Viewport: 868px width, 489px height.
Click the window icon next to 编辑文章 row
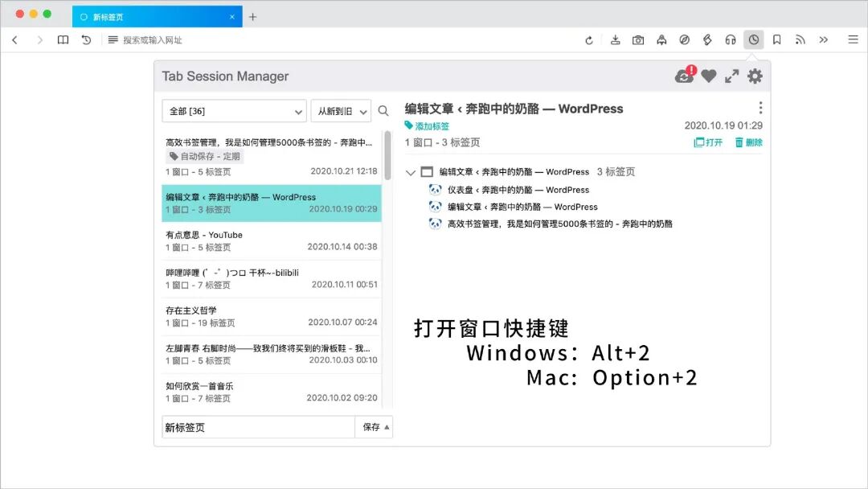[x=427, y=171]
